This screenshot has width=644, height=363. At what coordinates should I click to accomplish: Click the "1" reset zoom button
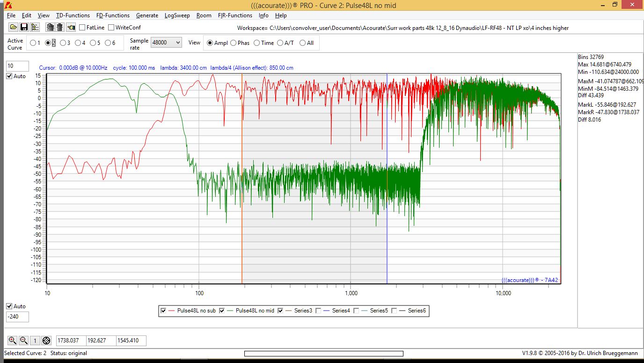pyautogui.click(x=35, y=341)
